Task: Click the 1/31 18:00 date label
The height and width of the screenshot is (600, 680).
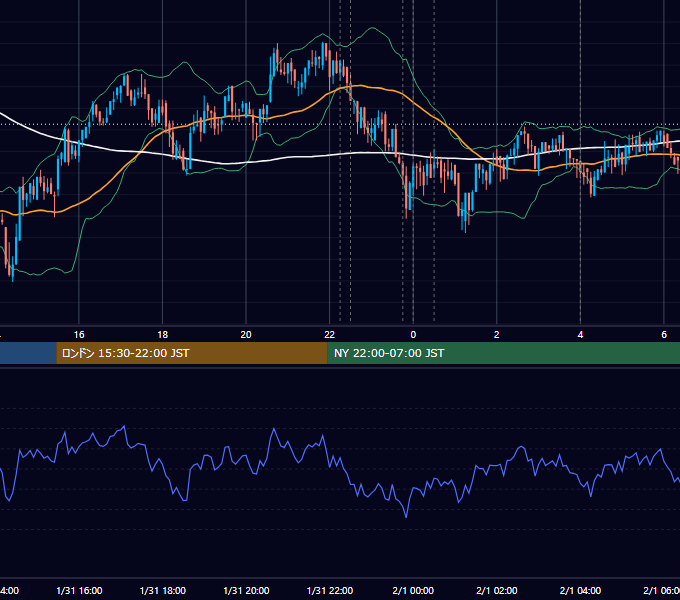Action: click(163, 590)
